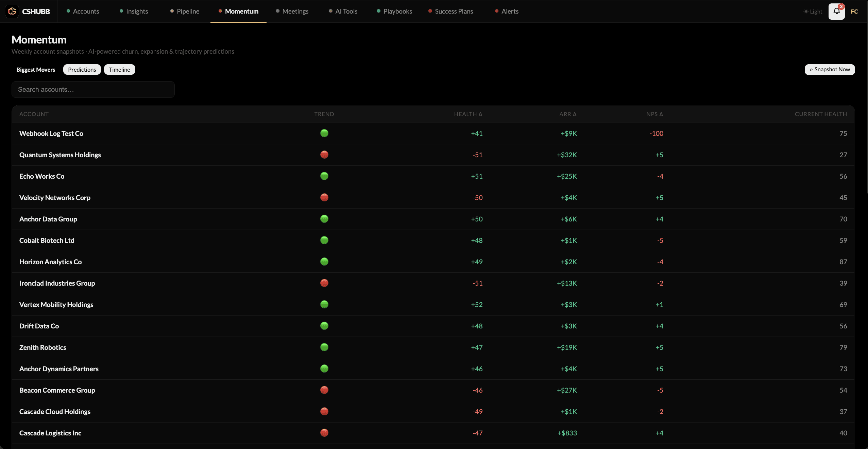Sort by NPS Δ column header
Viewport: 868px width, 449px height.
click(654, 114)
